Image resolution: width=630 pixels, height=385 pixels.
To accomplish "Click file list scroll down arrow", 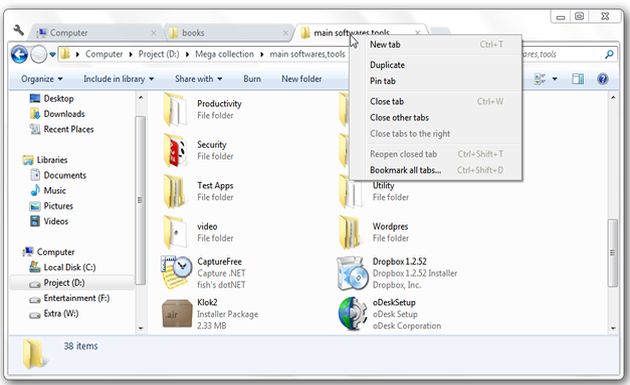I will click(613, 328).
